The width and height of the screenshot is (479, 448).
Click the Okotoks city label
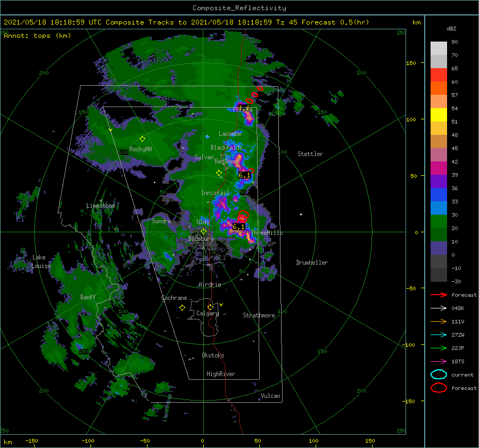[213, 355]
